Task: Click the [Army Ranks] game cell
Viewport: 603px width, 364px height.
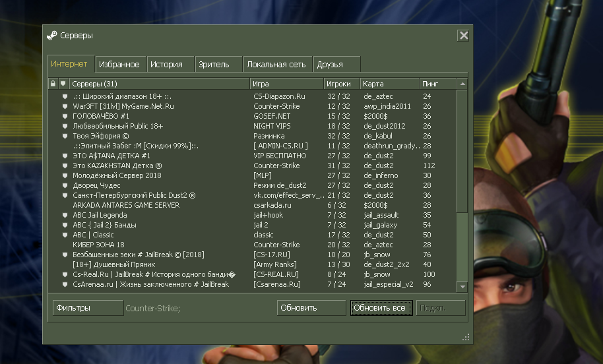Action: click(x=275, y=264)
